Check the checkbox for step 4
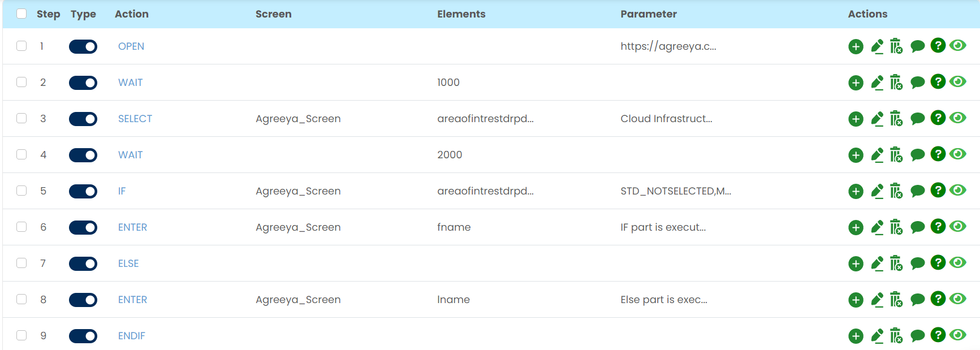Screen dimensions: 980x350 (x=21, y=154)
